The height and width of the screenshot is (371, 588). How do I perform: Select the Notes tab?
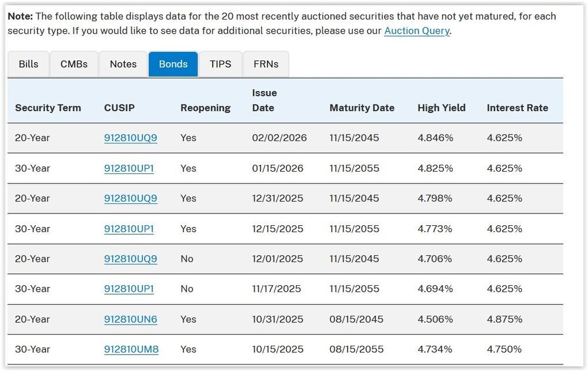(123, 64)
